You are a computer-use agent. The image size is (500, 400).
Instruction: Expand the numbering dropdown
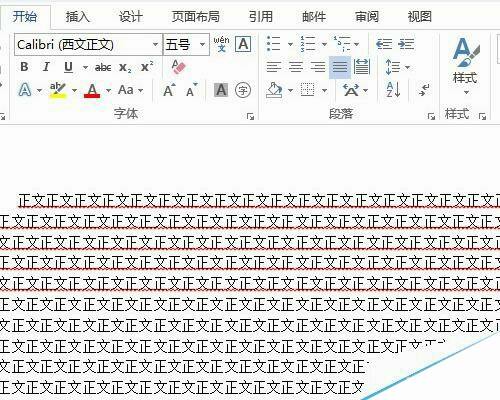(324, 44)
